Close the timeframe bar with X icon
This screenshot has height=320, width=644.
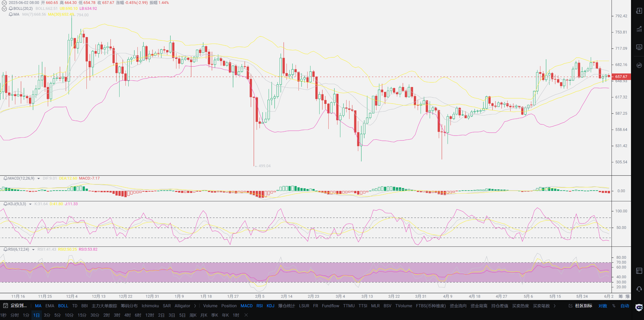pyautogui.click(x=246, y=315)
